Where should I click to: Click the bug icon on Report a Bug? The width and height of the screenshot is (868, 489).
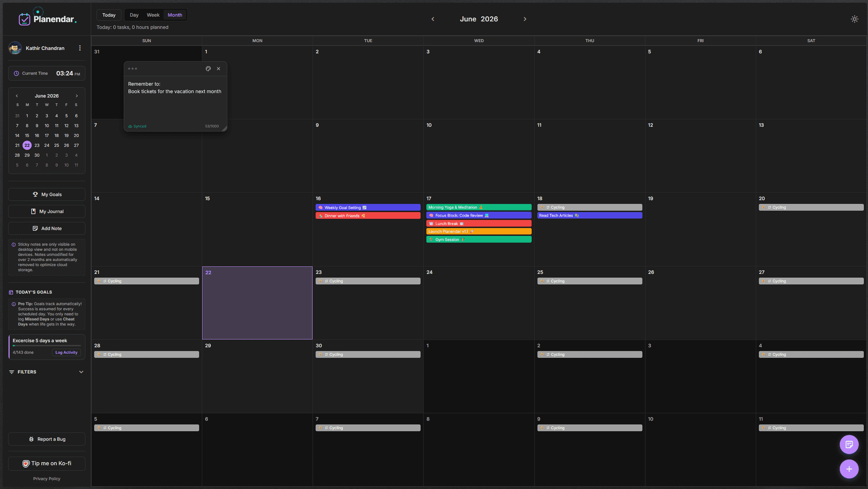tap(31, 439)
